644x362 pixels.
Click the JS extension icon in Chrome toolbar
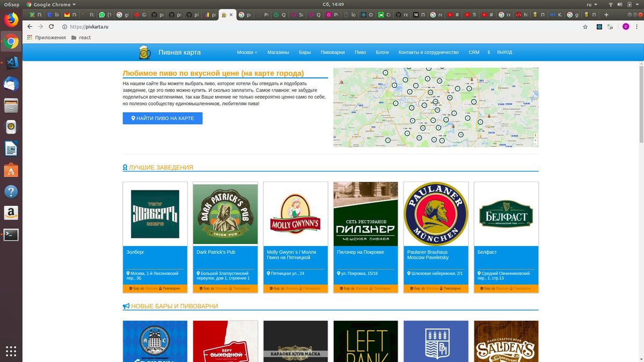click(611, 26)
